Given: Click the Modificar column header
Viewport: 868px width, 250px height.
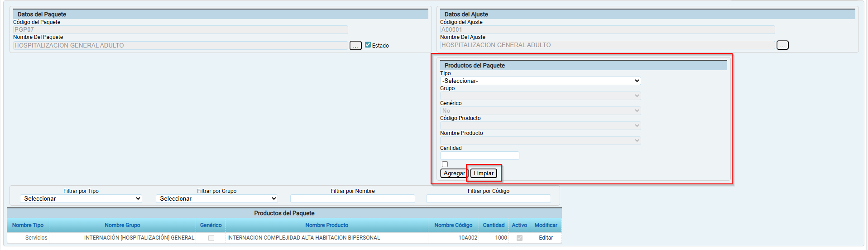Looking at the screenshot, I should (546, 225).
